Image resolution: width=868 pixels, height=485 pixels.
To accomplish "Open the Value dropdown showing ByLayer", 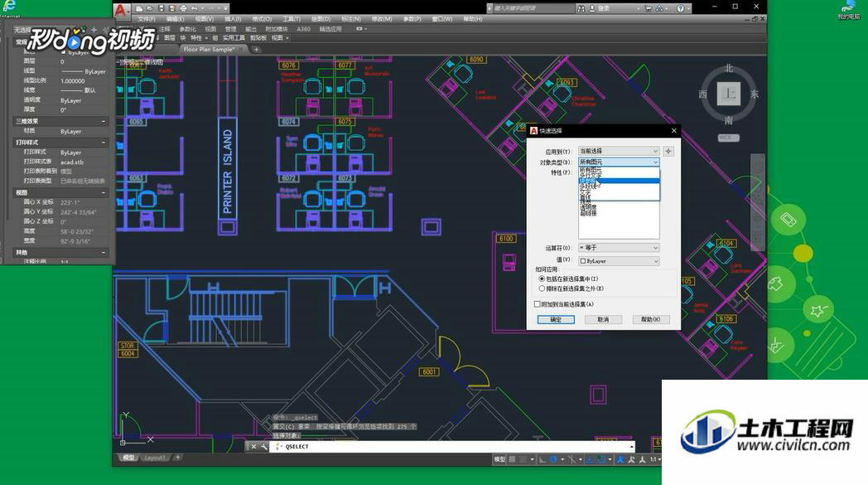I will click(x=619, y=261).
